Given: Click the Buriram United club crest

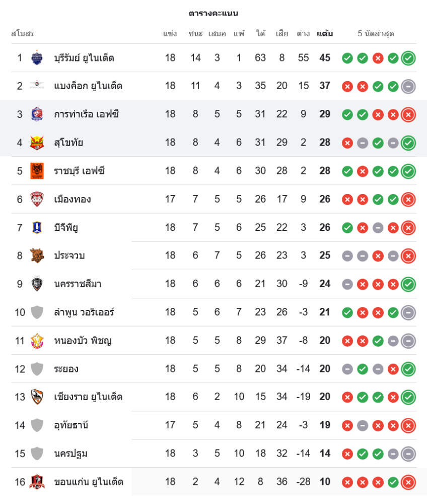Looking at the screenshot, I should coord(37,57).
